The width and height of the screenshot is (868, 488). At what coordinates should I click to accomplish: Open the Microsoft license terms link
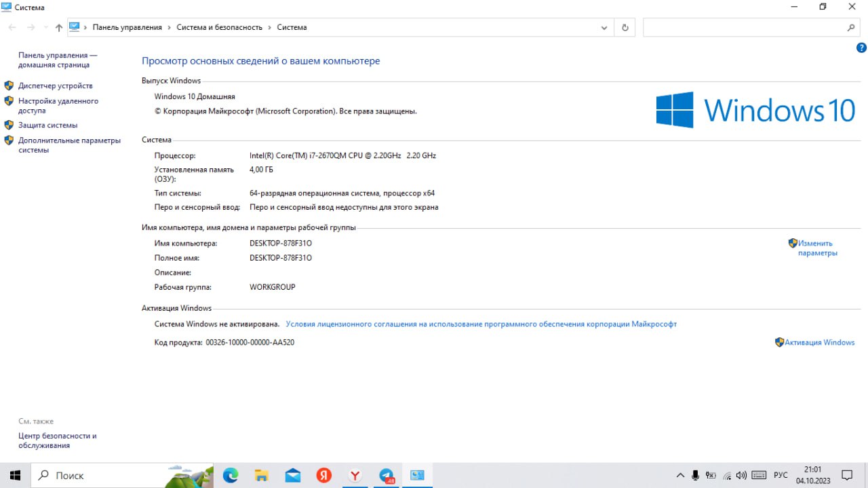tap(481, 324)
